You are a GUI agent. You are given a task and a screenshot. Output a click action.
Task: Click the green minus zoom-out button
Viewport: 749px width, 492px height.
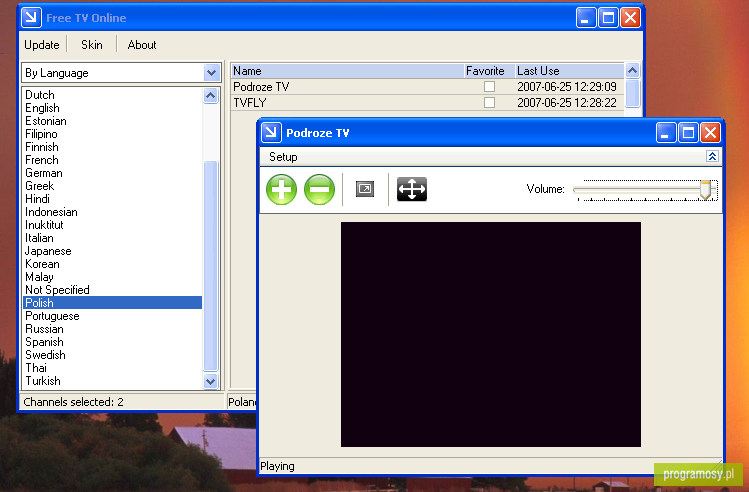[319, 189]
